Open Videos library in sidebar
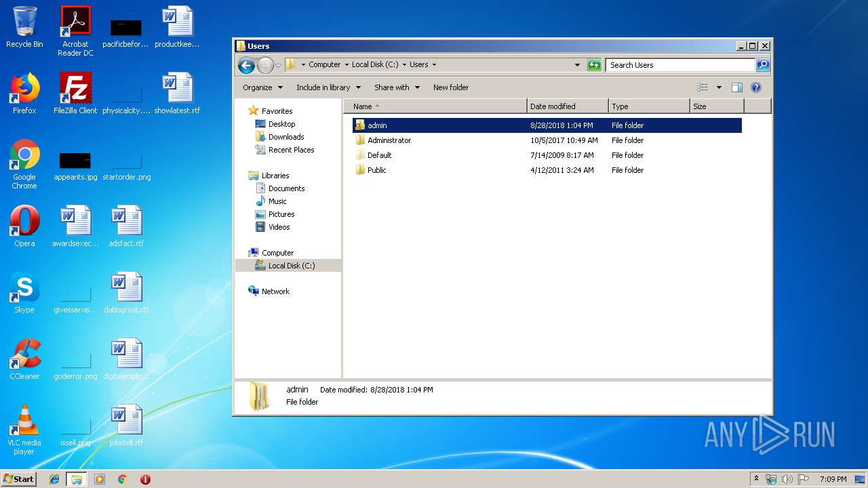 pos(279,227)
